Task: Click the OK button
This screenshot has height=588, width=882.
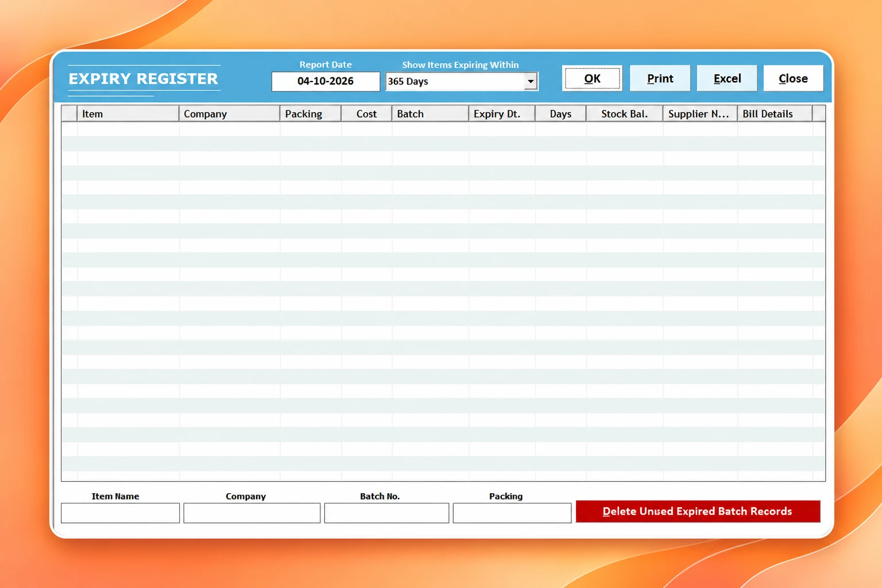Action: [592, 79]
